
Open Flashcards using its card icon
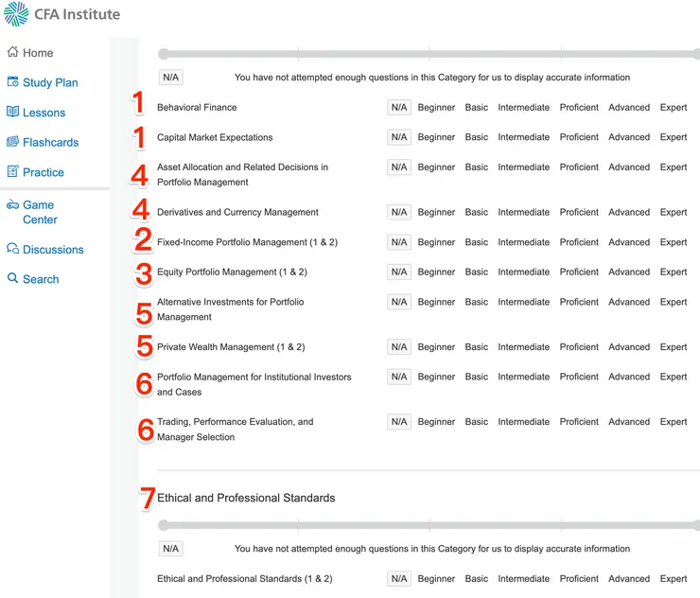[13, 142]
